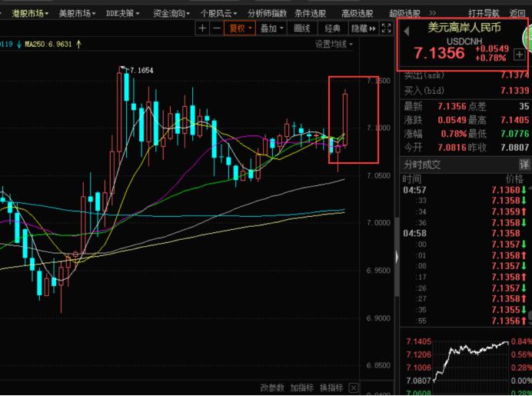The width and height of the screenshot is (532, 396).
Task: Click 买入(bid) price 7.1339 row
Action: [x=466, y=91]
